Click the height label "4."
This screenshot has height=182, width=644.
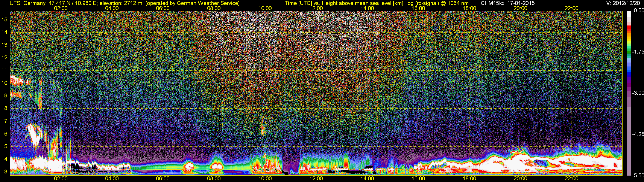click(6, 159)
